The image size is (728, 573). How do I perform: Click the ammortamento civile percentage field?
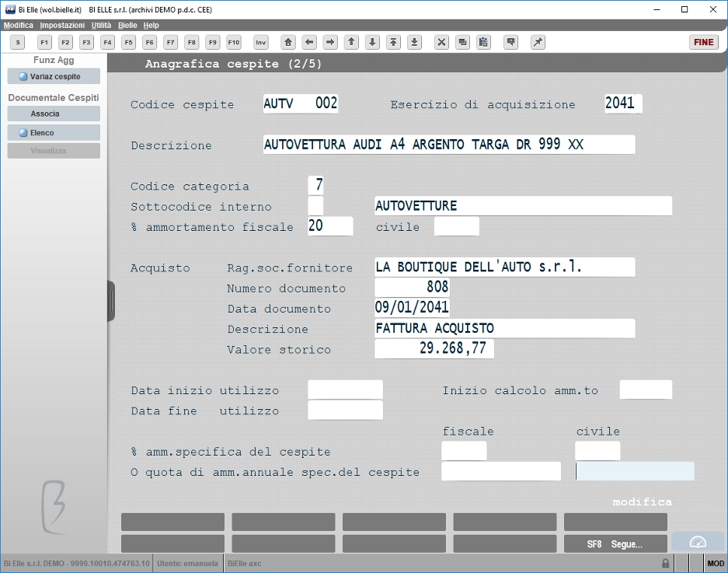tap(456, 226)
